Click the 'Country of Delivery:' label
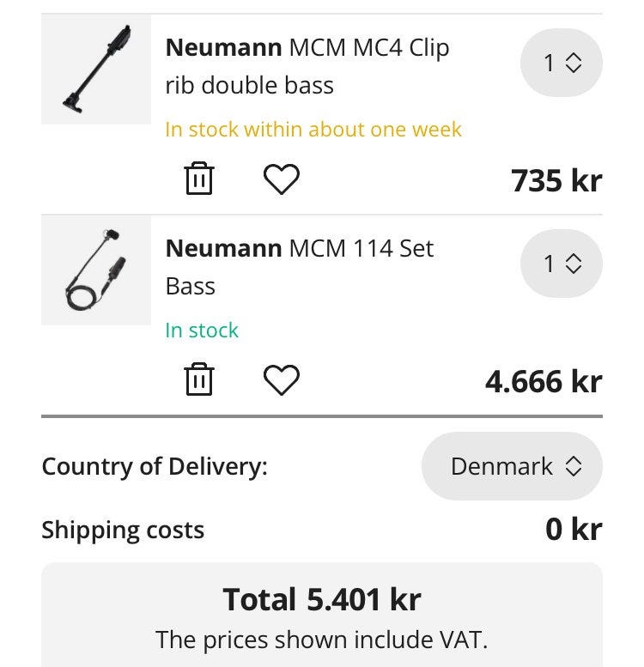This screenshot has height=667, width=644. [x=155, y=466]
